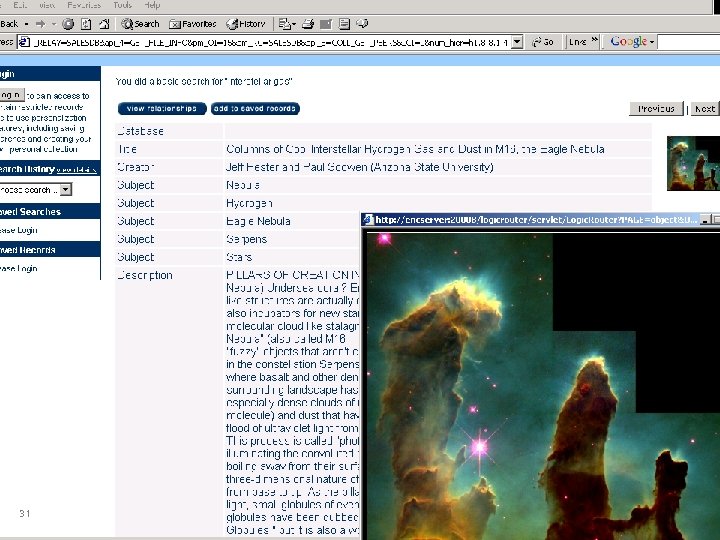720x540 pixels.
Task: Click the Stop loading icon
Action: click(x=68, y=24)
